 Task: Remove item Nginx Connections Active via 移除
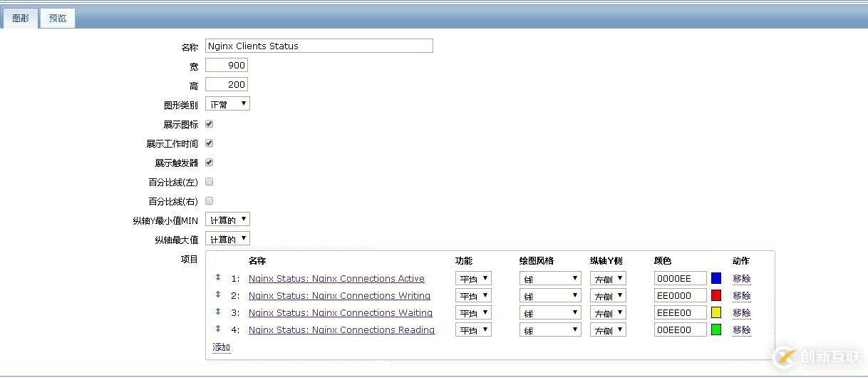pos(742,278)
